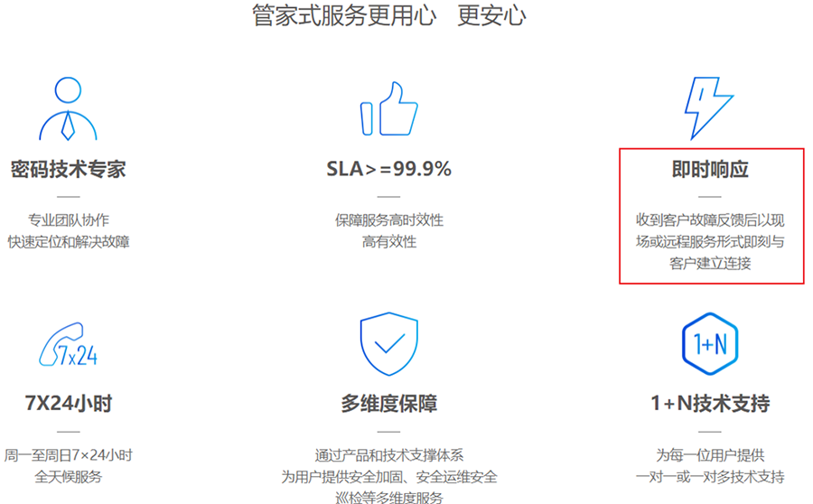Click the 通过产品和技术支撑体系 description line

(388, 455)
